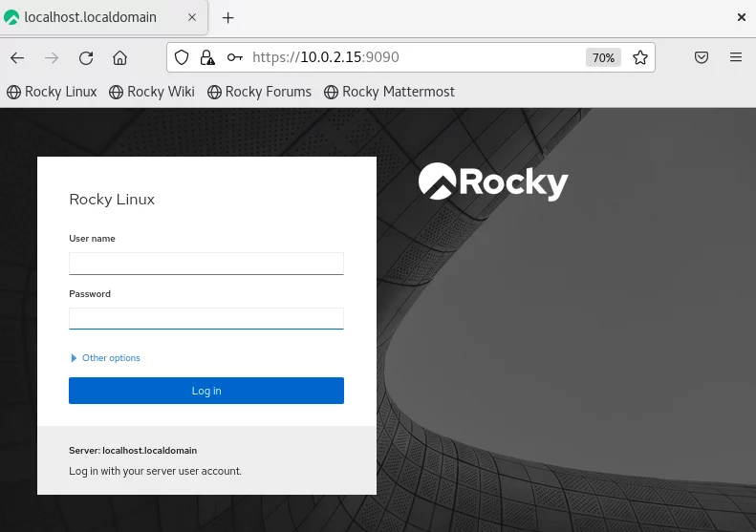
Task: Click Server: localhost.localdomain text
Action: 133,451
